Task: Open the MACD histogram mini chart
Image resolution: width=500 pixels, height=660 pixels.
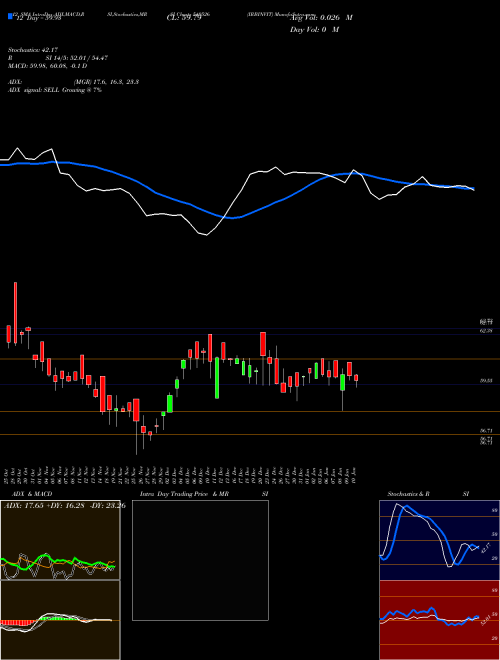Action: (60, 620)
